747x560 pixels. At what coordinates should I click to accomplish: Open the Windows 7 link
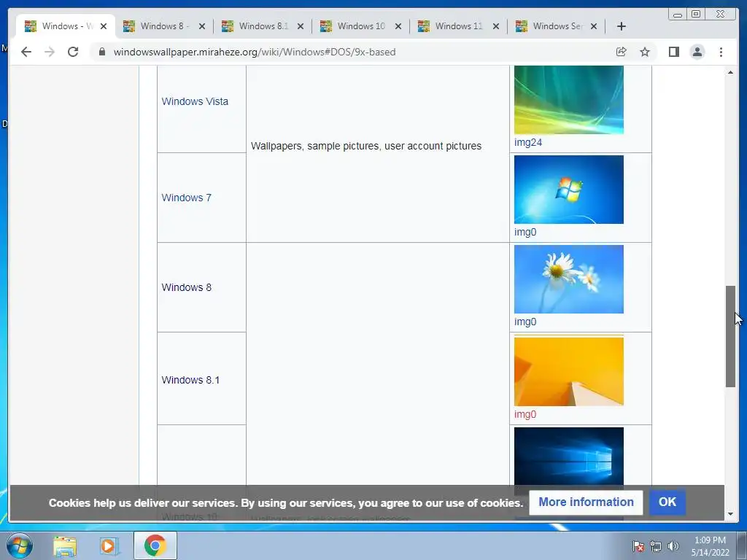pyautogui.click(x=186, y=198)
